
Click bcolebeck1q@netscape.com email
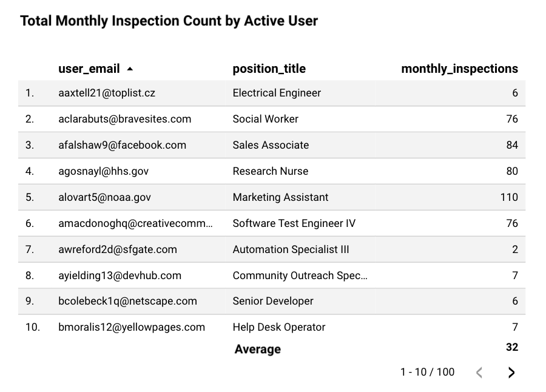127,301
